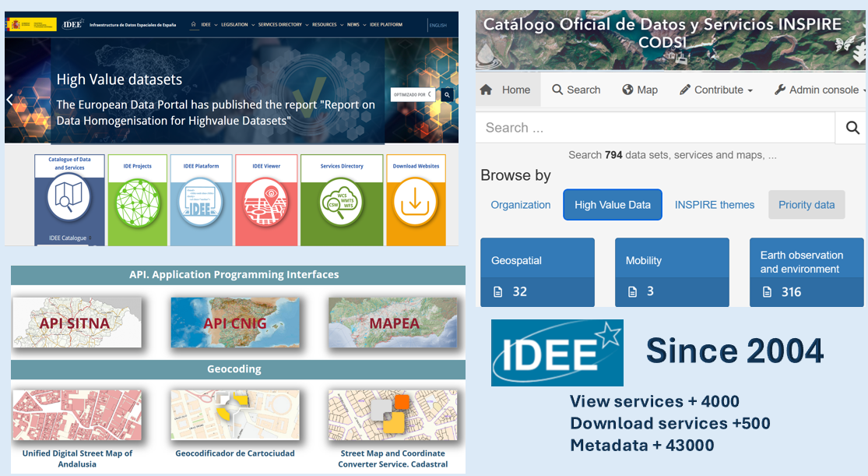Image resolution: width=868 pixels, height=476 pixels.
Task: Click the magnifier search icon on IDEE banner
Action: click(448, 95)
